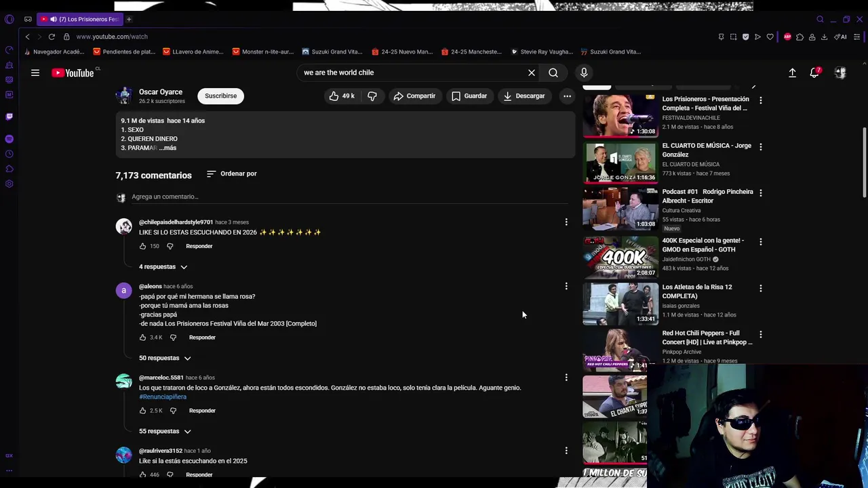Clear the YouTube search box text
Screen dimensions: 868x488
[x=532, y=73]
